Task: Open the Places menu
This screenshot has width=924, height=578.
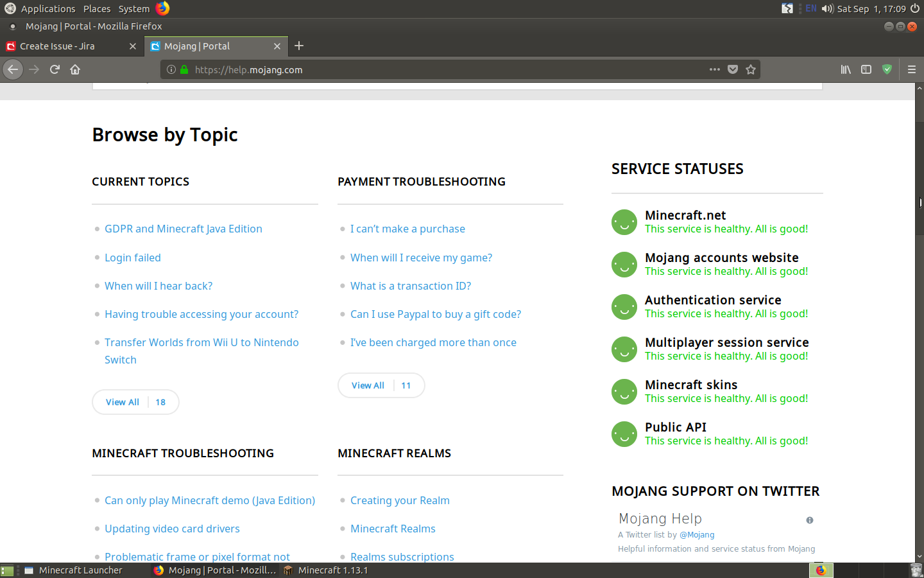Action: [97, 8]
